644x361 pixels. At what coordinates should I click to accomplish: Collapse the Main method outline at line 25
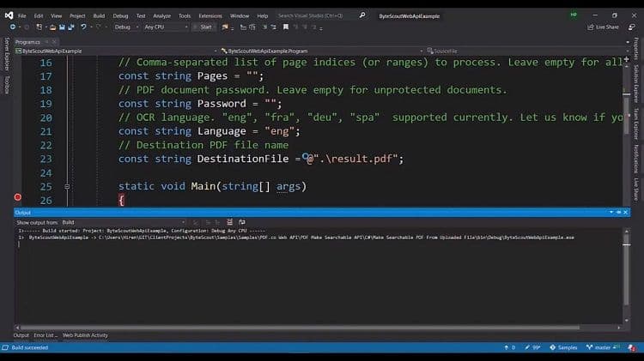[67, 186]
